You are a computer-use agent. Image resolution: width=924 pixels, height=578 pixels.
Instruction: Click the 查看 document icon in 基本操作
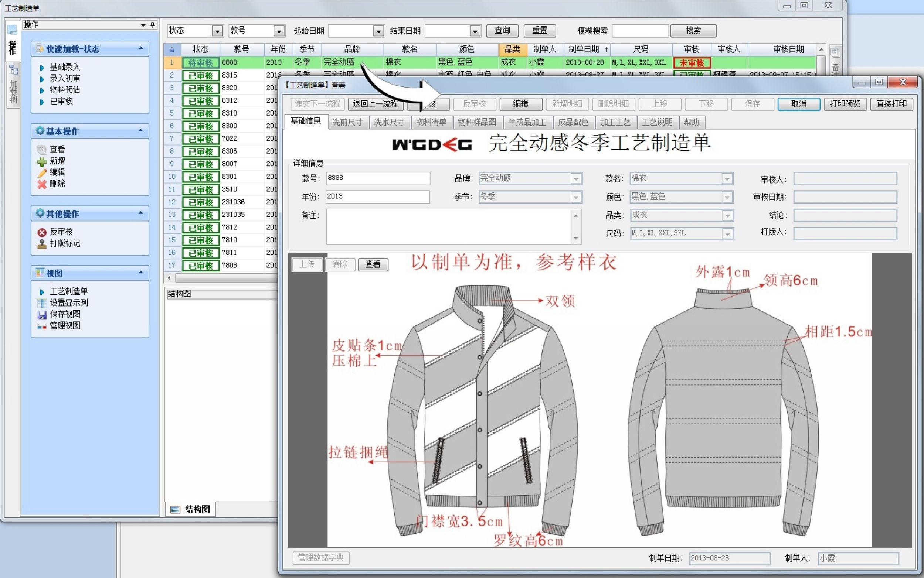42,150
